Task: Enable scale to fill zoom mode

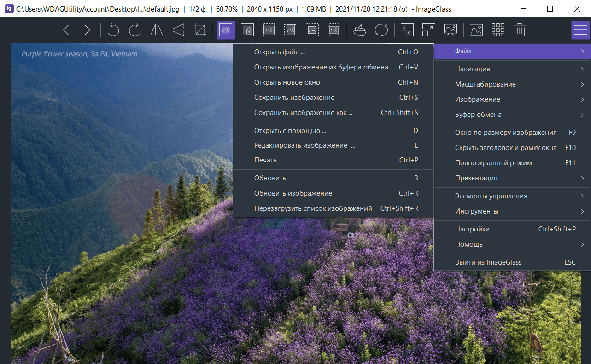Action: 334,30
